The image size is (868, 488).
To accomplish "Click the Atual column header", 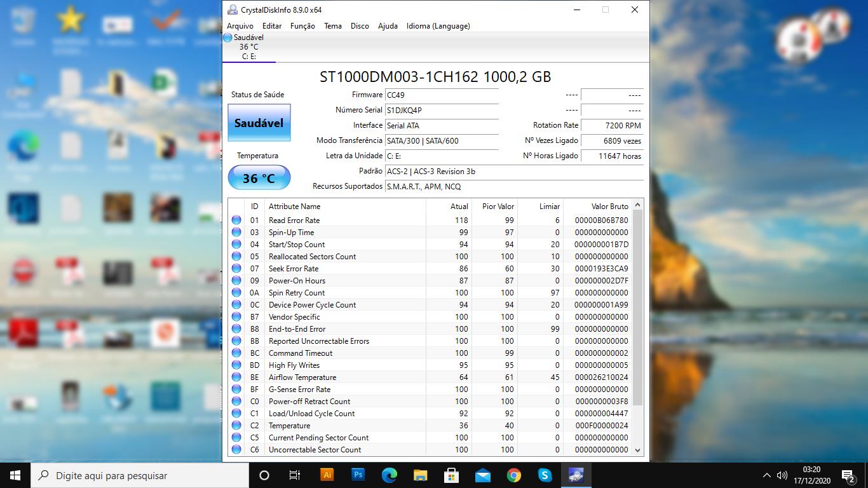I will click(449, 207).
